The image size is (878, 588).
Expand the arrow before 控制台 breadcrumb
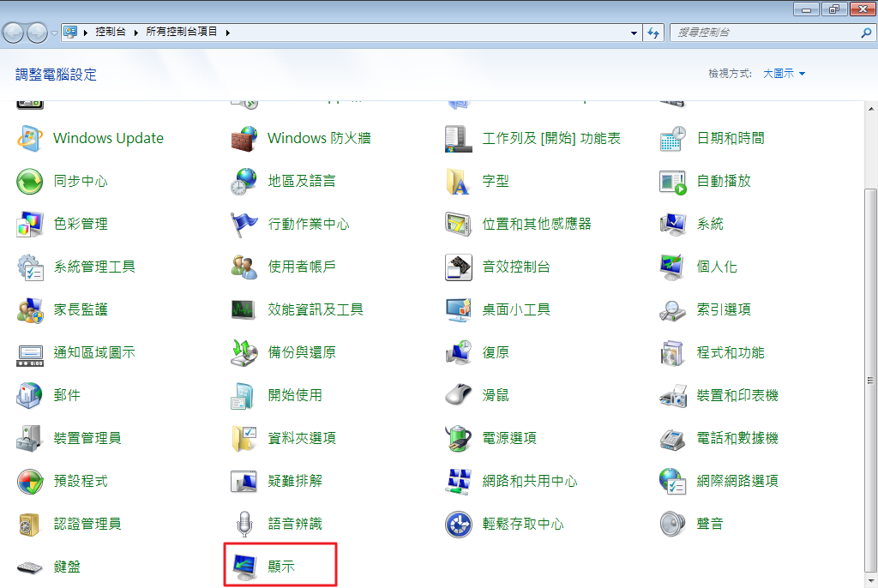(86, 33)
